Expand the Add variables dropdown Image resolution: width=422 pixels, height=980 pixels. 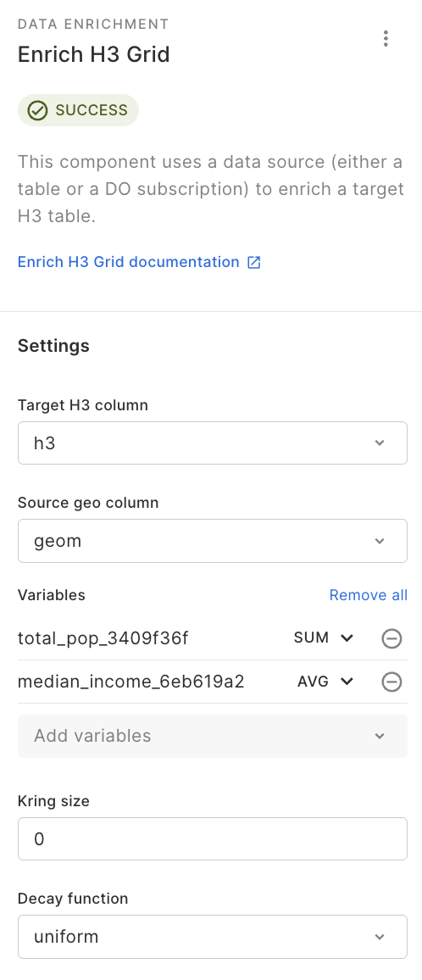(x=213, y=736)
